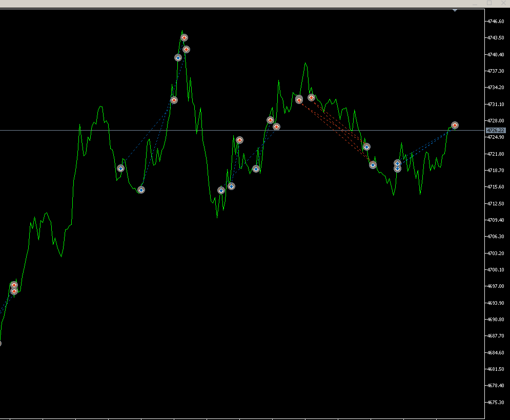Image resolution: width=510 pixels, height=420 pixels.
Task: Click the topmost sell marker at the chart peak
Action: tap(184, 38)
